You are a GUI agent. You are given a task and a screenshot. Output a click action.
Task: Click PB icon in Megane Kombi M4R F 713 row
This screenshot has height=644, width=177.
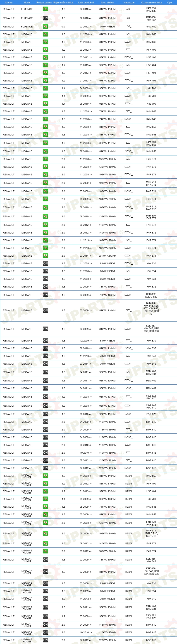45,533
